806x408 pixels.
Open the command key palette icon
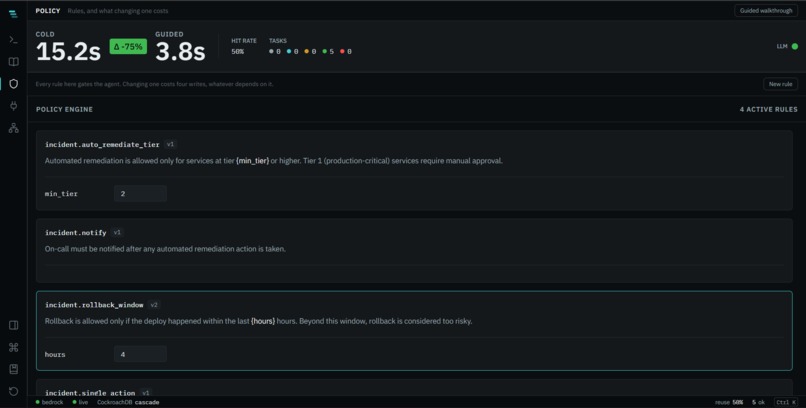pos(13,347)
